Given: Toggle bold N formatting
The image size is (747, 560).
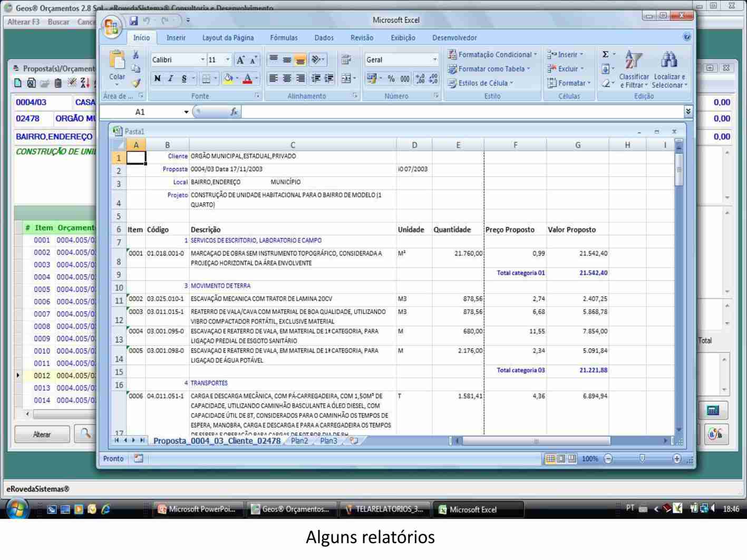Looking at the screenshot, I should click(158, 78).
